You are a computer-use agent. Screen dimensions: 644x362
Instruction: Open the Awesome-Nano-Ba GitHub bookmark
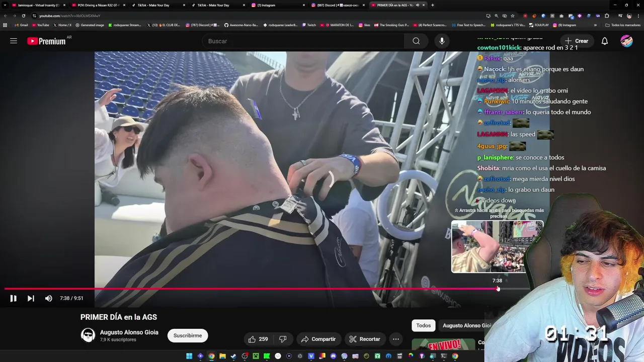pyautogui.click(x=241, y=25)
